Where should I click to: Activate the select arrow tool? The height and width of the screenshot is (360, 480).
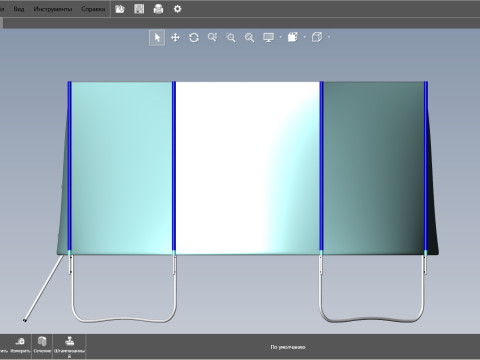(x=157, y=38)
